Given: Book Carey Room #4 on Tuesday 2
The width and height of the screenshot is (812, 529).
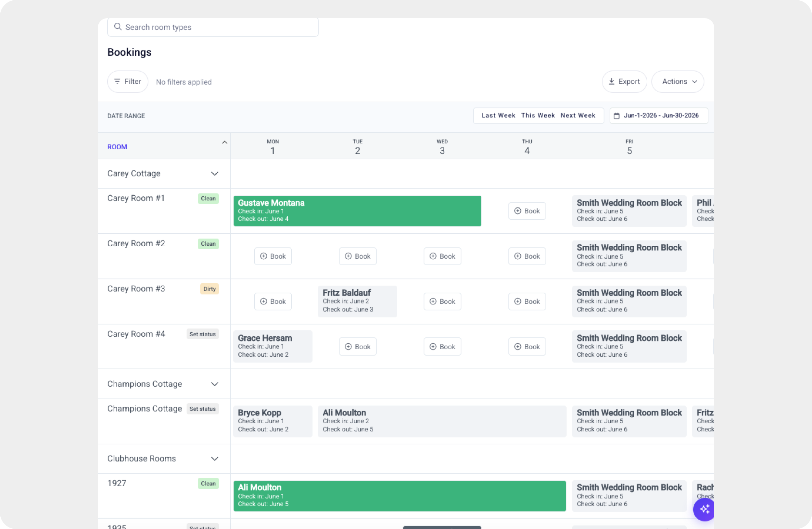Looking at the screenshot, I should coord(358,347).
